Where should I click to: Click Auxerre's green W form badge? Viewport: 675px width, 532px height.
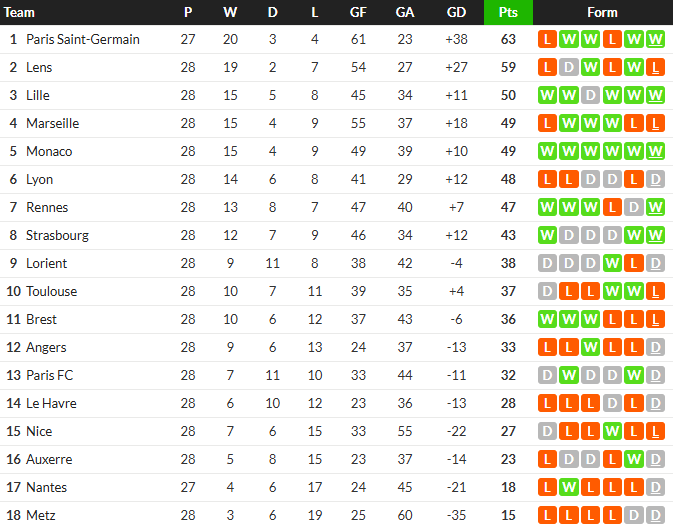click(x=633, y=459)
